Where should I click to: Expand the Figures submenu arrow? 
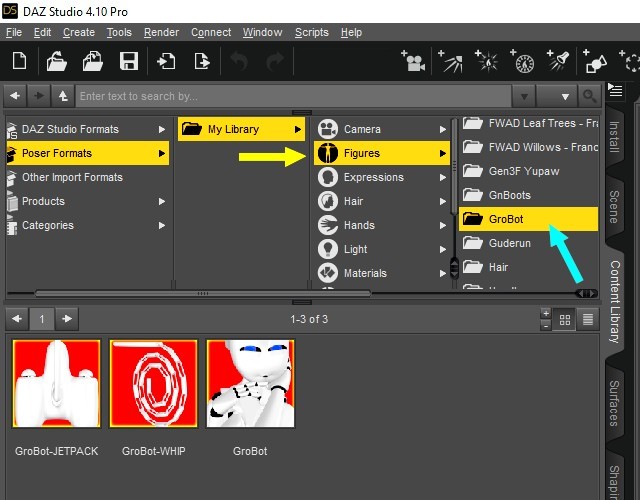443,153
